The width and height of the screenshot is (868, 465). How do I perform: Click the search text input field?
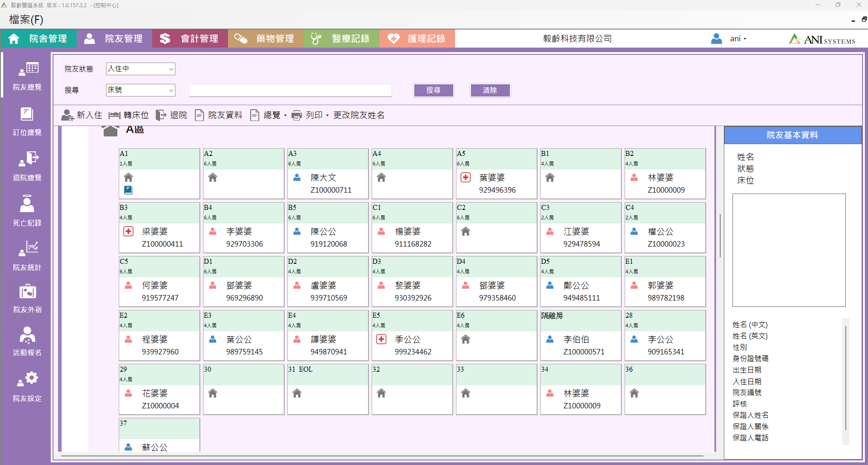290,90
